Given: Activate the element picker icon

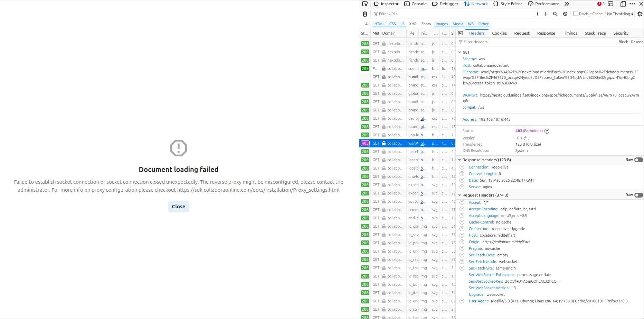Looking at the screenshot, I should pyautogui.click(x=364, y=4).
